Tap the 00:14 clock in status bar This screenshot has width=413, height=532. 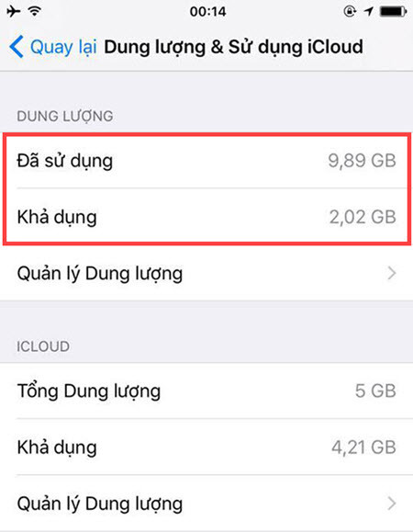click(x=207, y=12)
